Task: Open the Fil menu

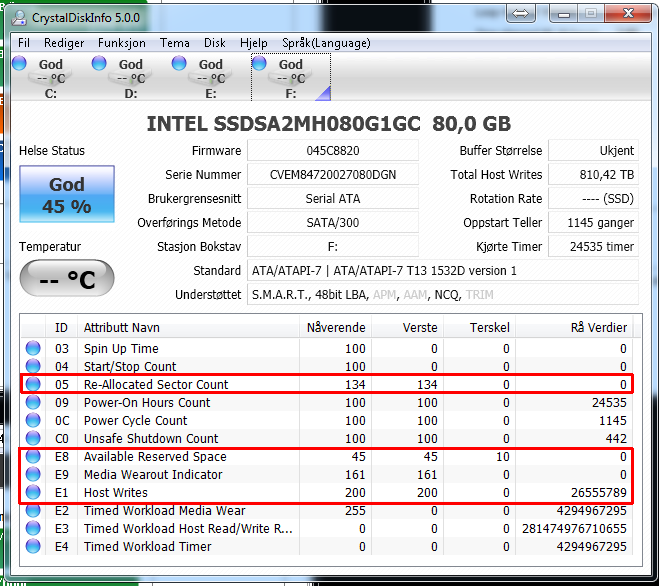Action: pos(24,43)
